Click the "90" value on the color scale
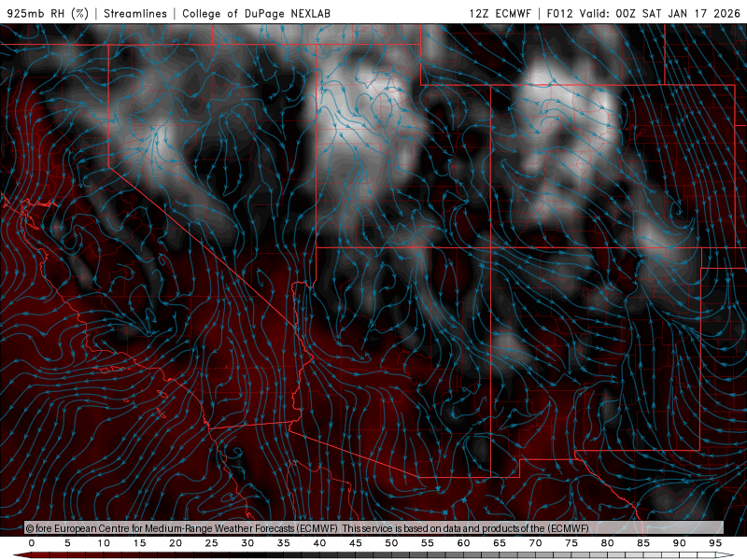 680,543
